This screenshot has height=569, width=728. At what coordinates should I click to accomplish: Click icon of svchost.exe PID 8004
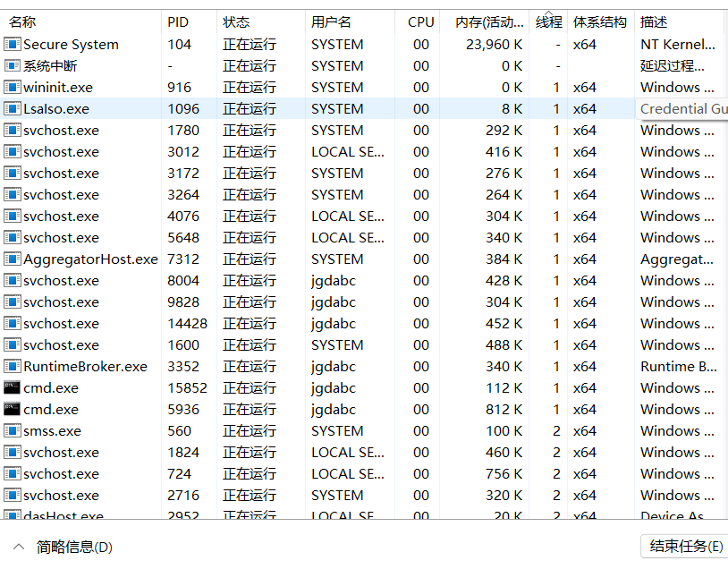click(12, 281)
